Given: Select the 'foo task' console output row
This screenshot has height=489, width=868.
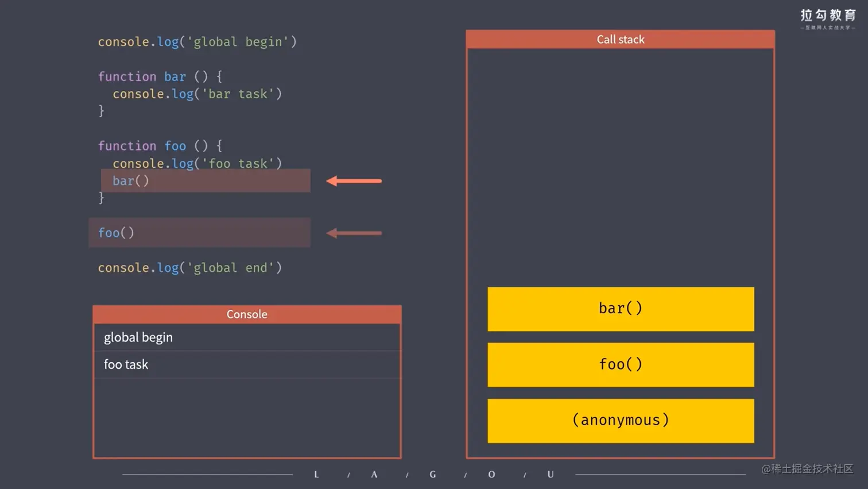Looking at the screenshot, I should [247, 364].
